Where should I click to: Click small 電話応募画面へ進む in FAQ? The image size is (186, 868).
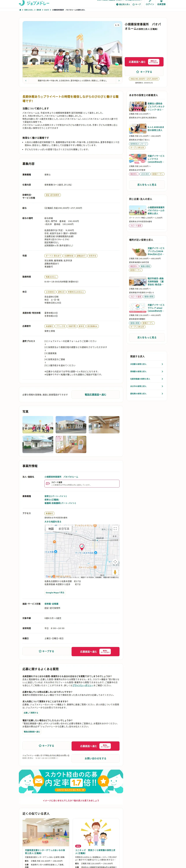tap(32, 732)
